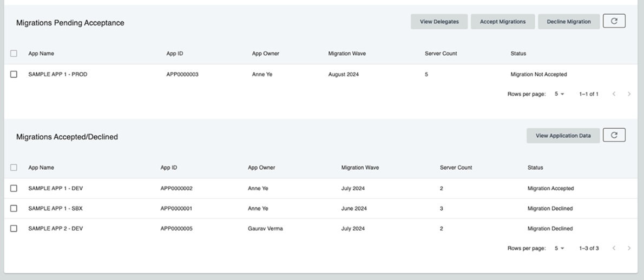Click SAMPLE APP 1 - PROD app name

(x=57, y=74)
